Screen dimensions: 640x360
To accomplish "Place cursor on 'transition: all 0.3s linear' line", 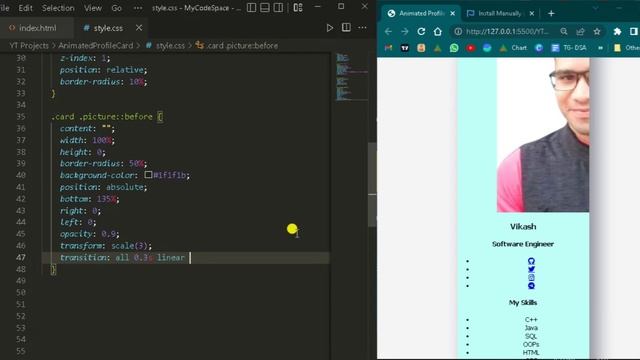I will [x=122, y=258].
